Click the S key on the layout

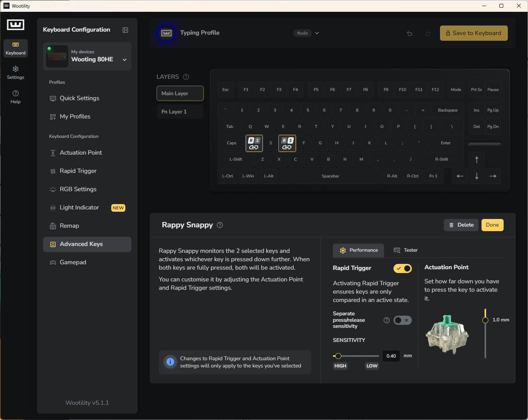click(271, 143)
